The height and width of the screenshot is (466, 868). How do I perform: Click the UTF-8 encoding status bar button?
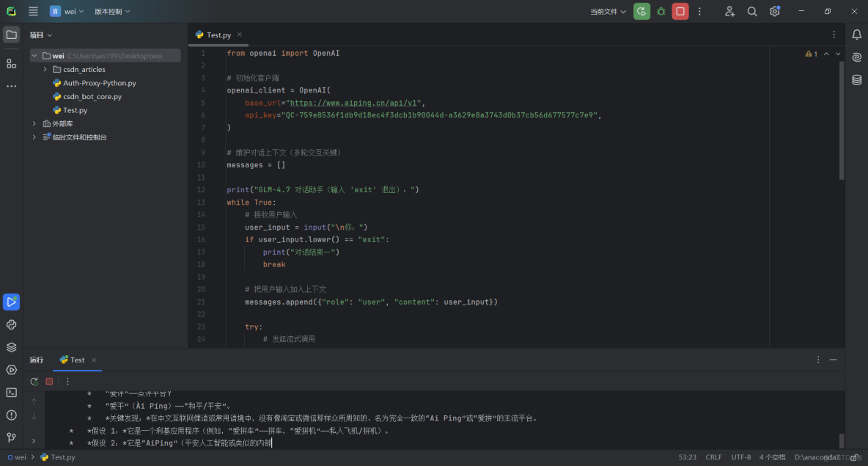pos(740,456)
